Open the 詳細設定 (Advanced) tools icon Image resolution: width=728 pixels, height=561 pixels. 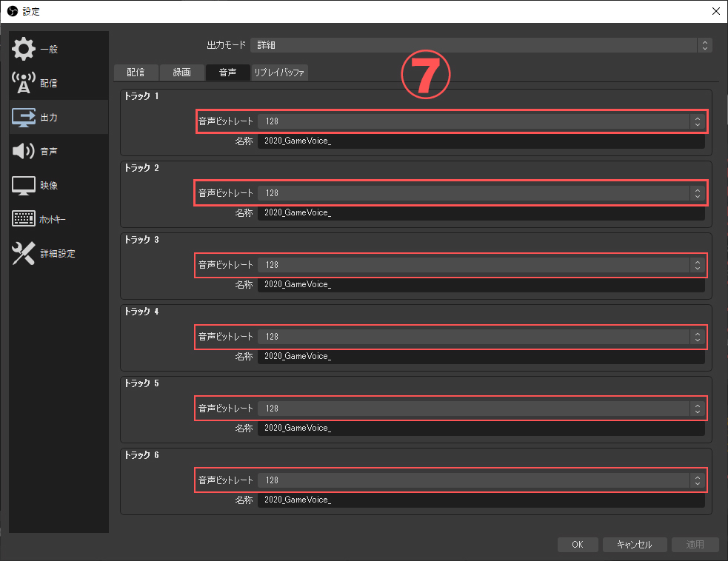(23, 253)
